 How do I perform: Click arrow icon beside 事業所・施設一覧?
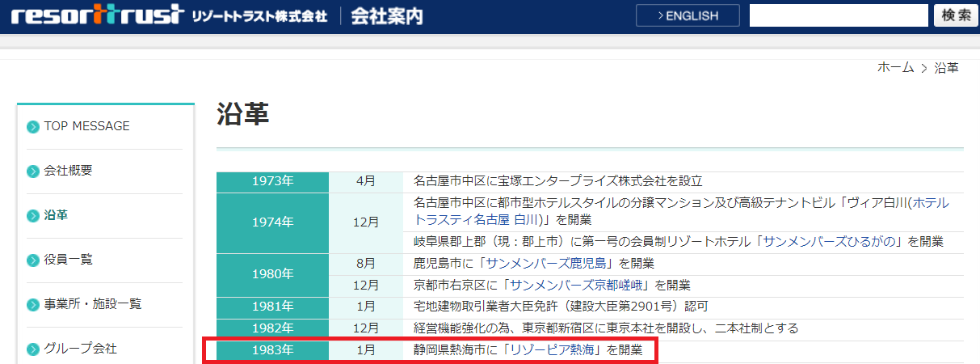[33, 305]
